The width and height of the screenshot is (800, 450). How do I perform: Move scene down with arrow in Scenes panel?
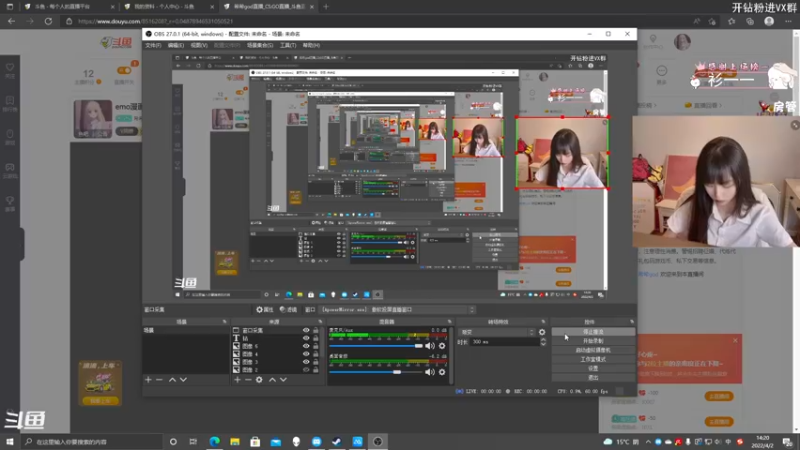coord(183,380)
